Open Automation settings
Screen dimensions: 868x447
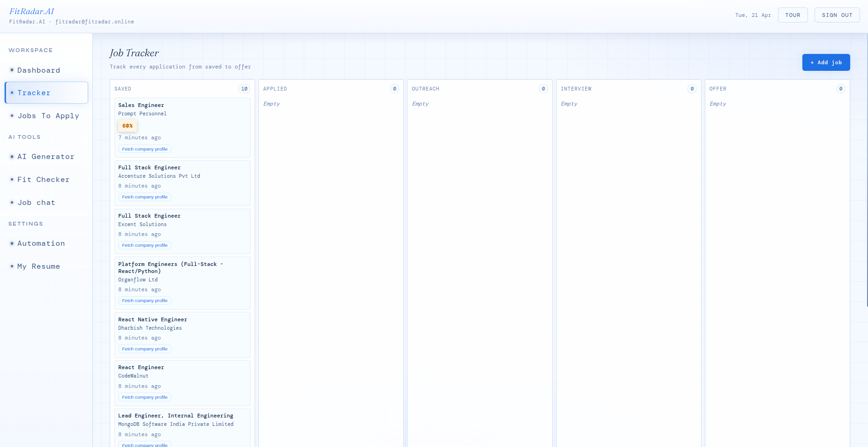46,243
